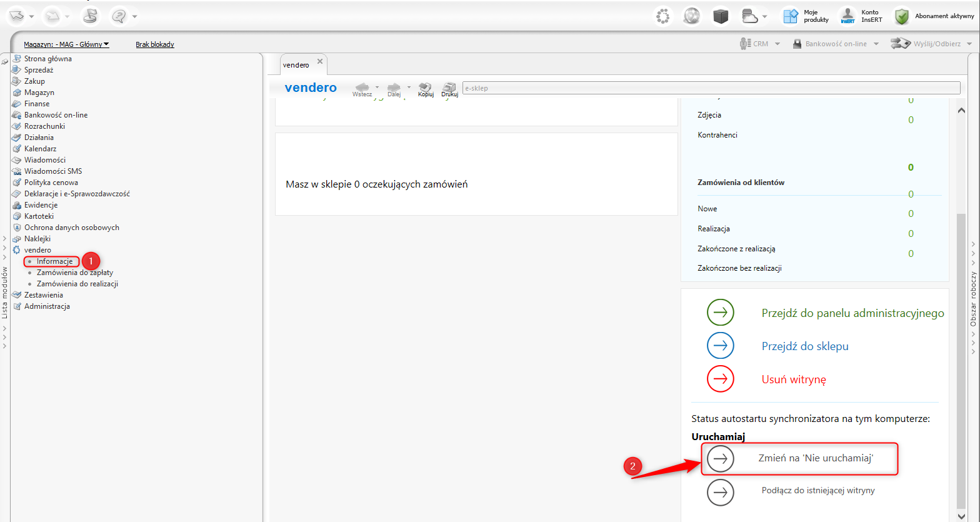Screen dimensions: 980x522
Task: Open dropdown arrow beside cloud database icon
Action: (765, 17)
